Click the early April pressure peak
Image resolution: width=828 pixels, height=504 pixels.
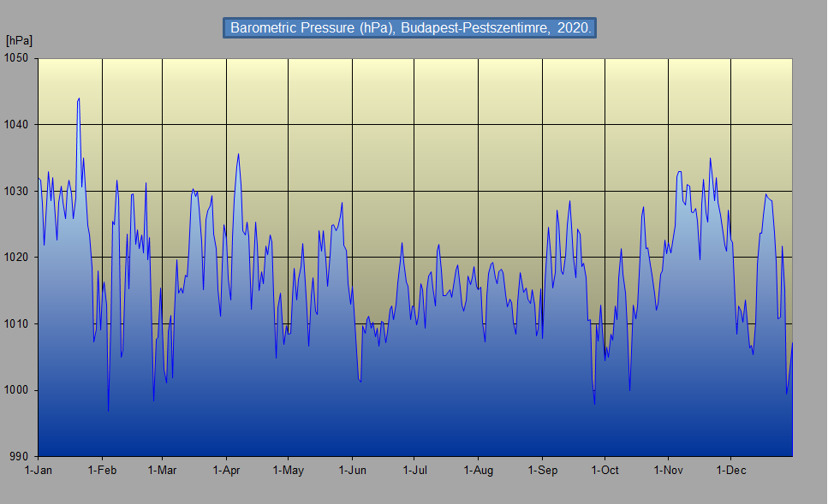click(x=238, y=154)
